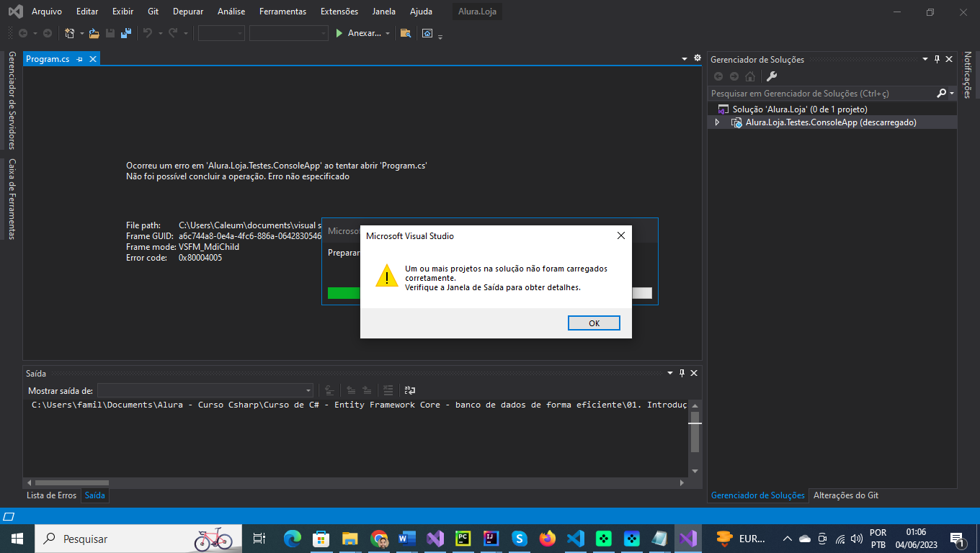Click the Save toolbar icon

tap(110, 33)
